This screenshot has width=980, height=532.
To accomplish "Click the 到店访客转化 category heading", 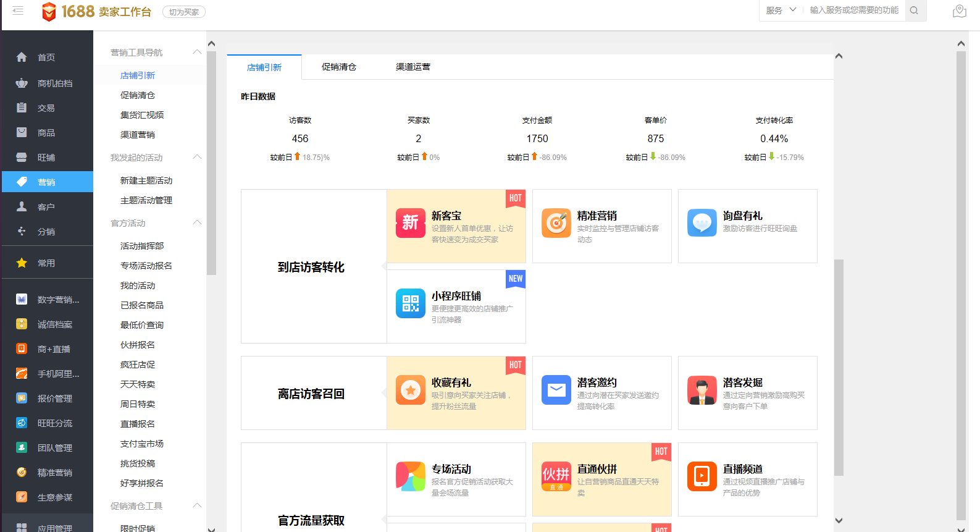I will (x=311, y=267).
